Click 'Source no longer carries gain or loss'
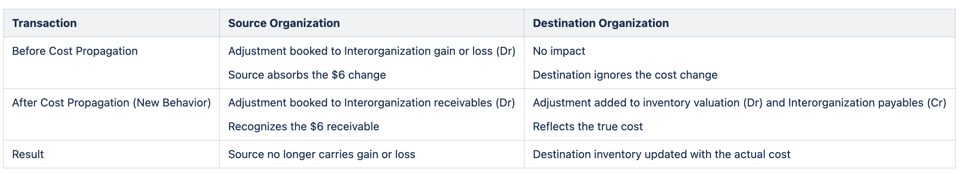This screenshot has width=980, height=174. [321, 155]
